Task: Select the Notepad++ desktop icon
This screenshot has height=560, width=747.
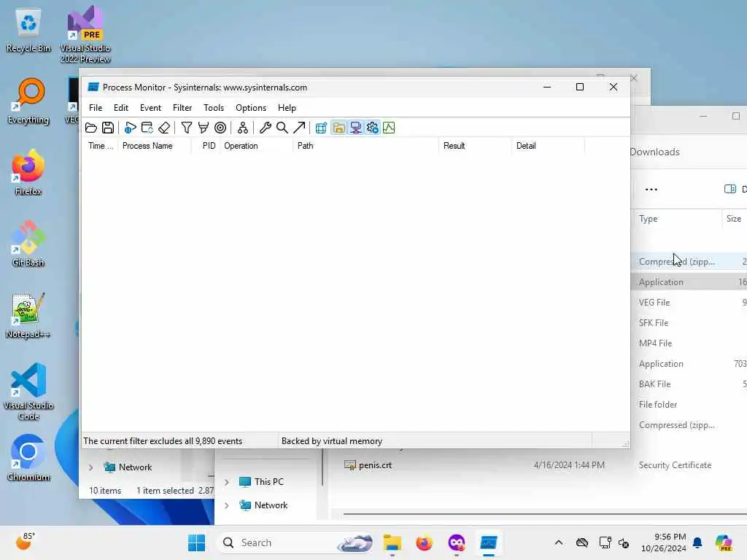Action: click(x=28, y=316)
